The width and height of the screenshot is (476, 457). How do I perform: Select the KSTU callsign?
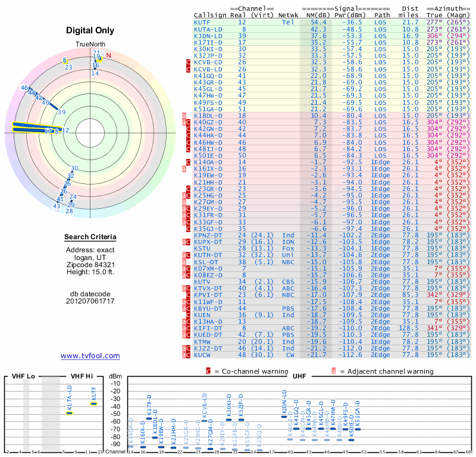coord(202,248)
